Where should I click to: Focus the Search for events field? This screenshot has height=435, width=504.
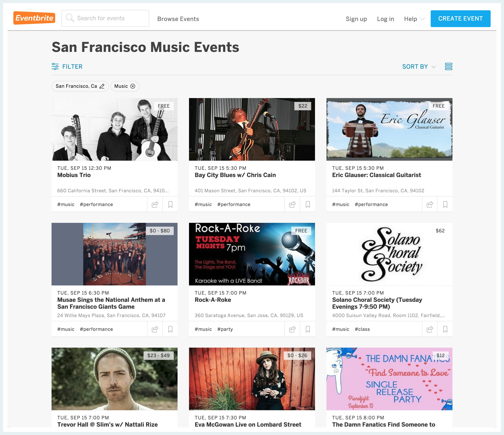pos(105,18)
